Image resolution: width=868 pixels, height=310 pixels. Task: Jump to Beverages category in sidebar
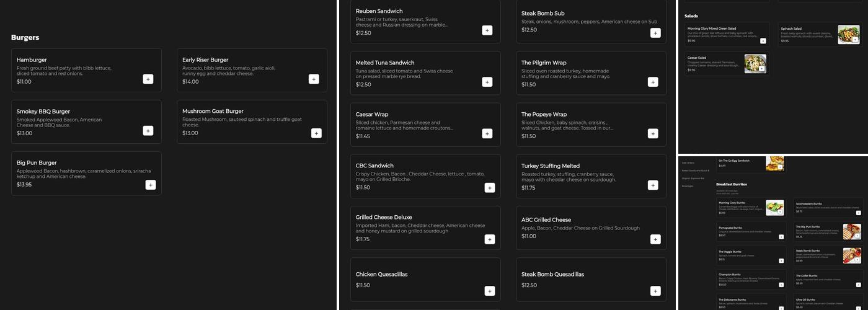(688, 186)
